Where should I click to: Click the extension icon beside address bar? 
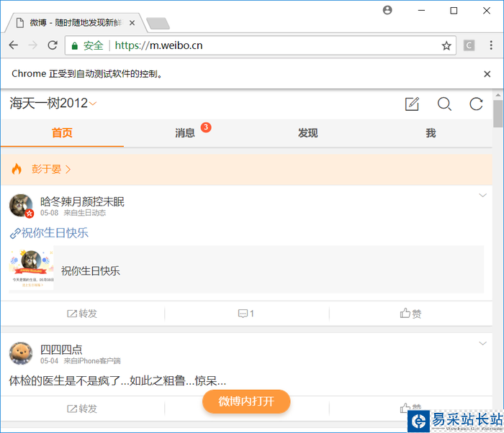[x=469, y=45]
